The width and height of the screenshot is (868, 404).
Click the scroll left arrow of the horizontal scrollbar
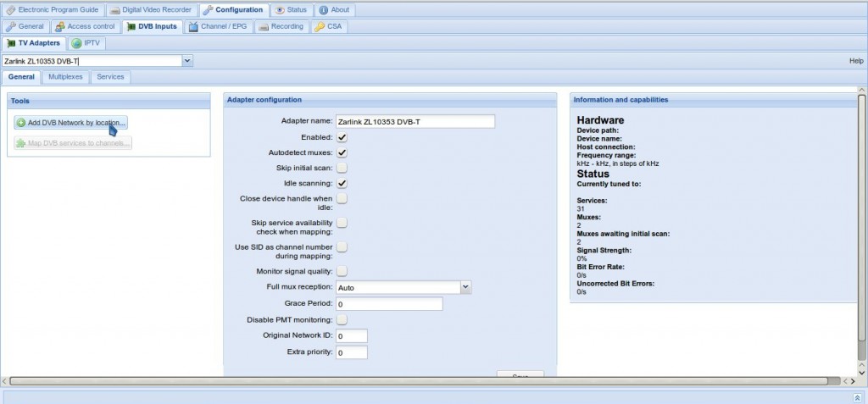point(5,381)
